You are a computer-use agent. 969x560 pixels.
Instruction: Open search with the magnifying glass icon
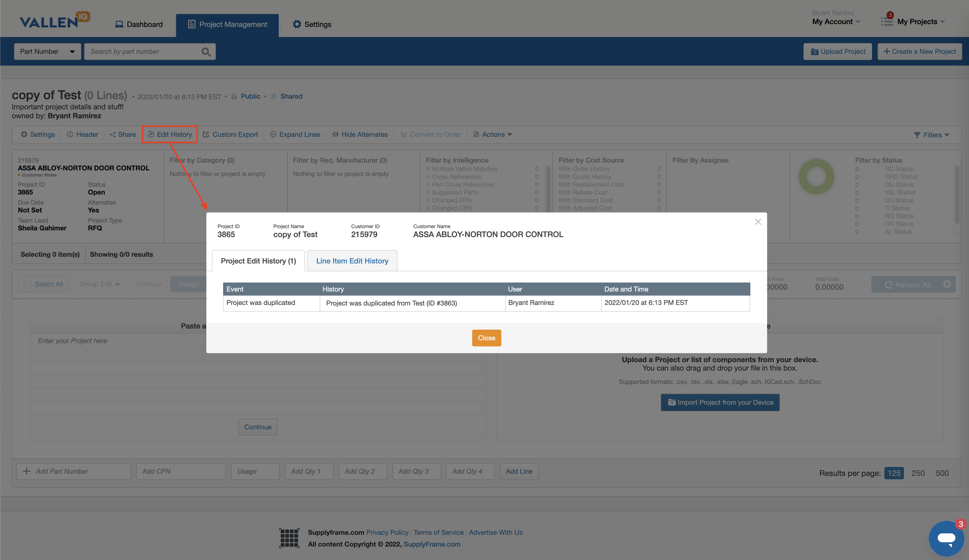(x=206, y=51)
